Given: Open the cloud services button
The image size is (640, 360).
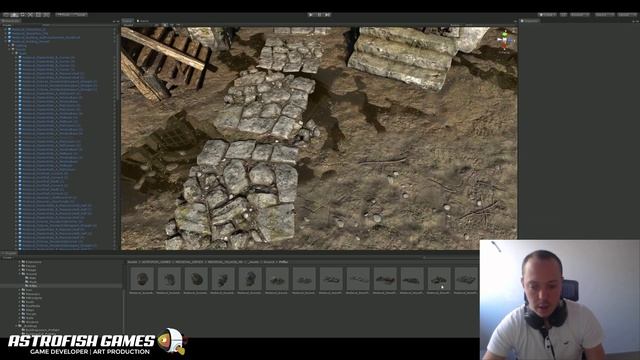Looking at the screenshot, I should (x=564, y=15).
